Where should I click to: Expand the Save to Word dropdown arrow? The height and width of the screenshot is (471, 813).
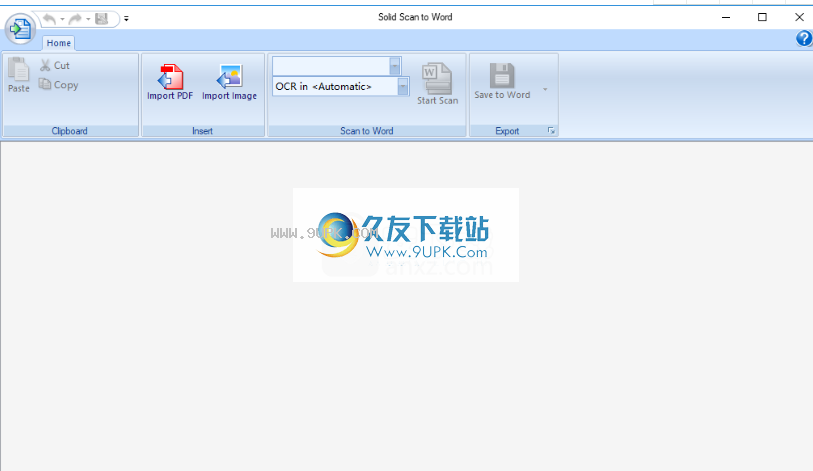pos(545,89)
